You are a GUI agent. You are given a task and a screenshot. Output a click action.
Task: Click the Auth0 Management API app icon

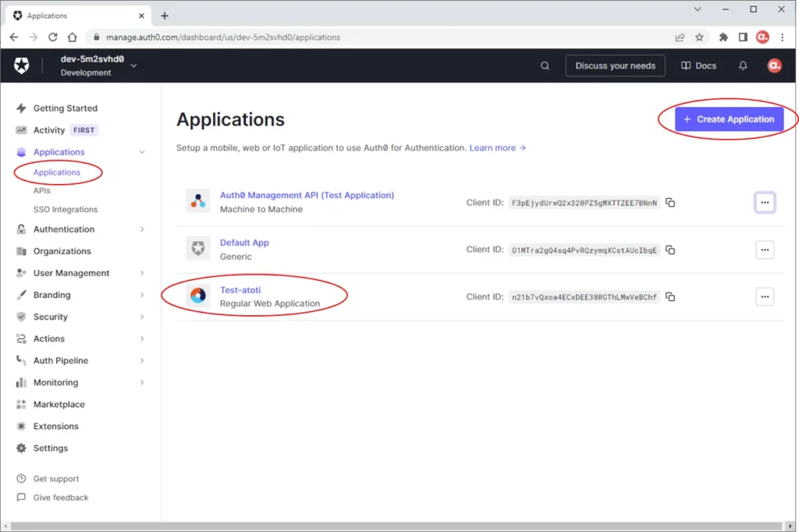tap(197, 200)
